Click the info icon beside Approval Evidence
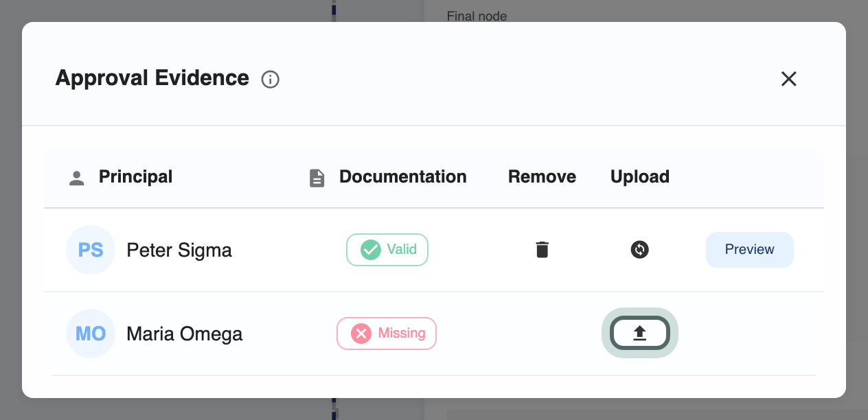The width and height of the screenshot is (868, 420). coord(271,80)
